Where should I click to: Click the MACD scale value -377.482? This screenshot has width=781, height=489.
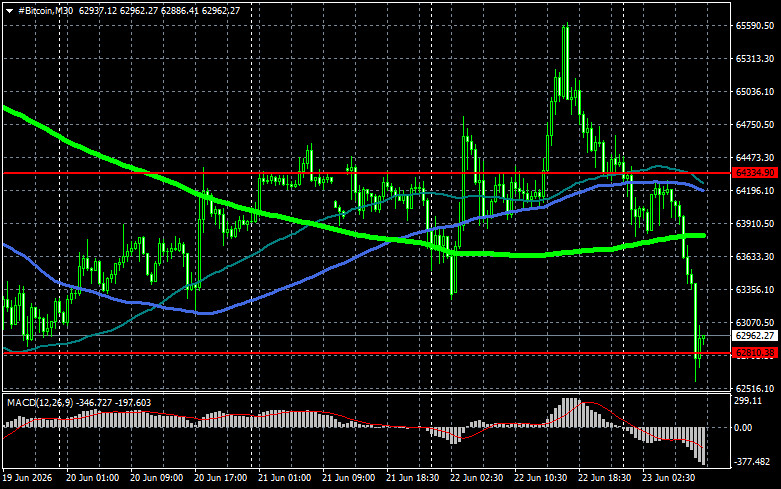[x=752, y=462]
